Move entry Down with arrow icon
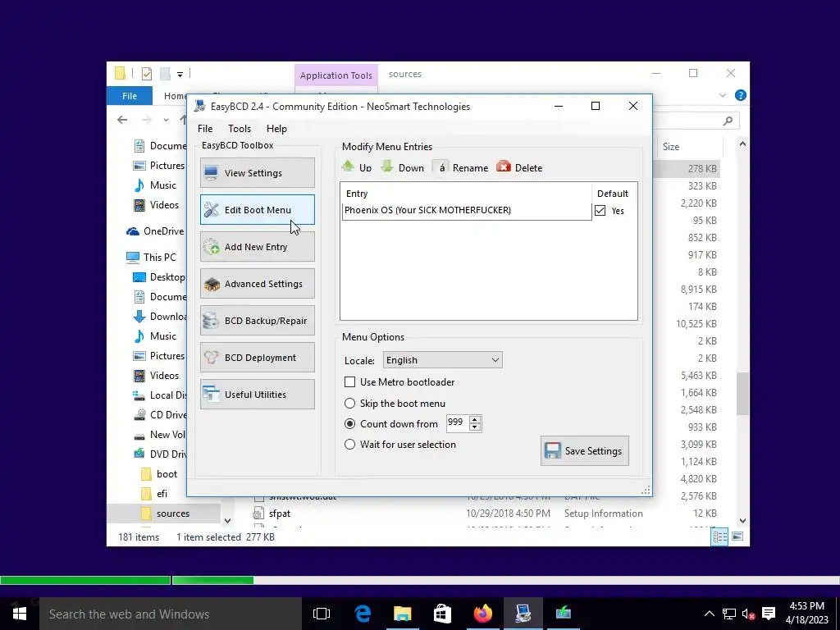This screenshot has width=840, height=630. (402, 167)
